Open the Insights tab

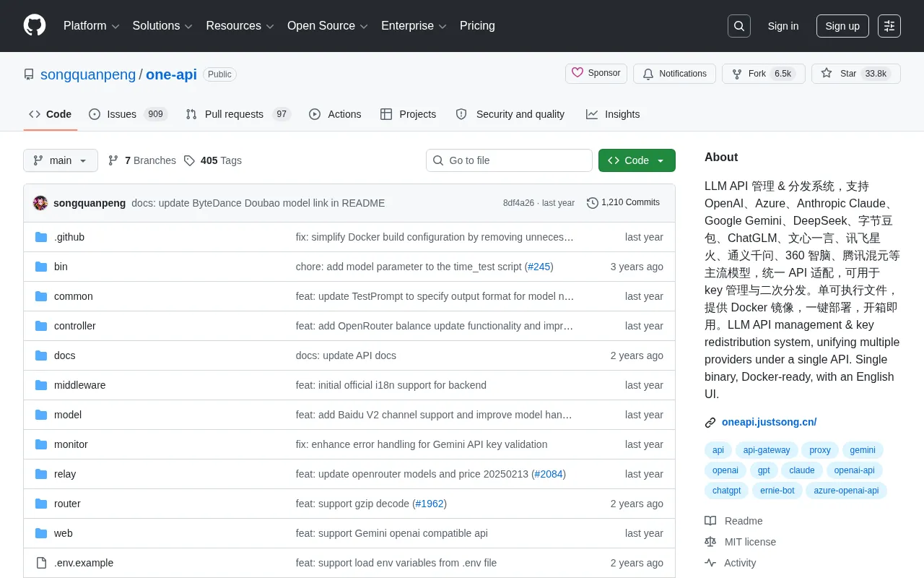point(613,114)
